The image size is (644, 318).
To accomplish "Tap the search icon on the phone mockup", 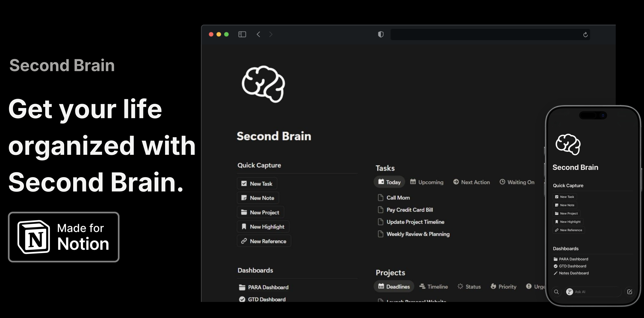I will pyautogui.click(x=557, y=291).
